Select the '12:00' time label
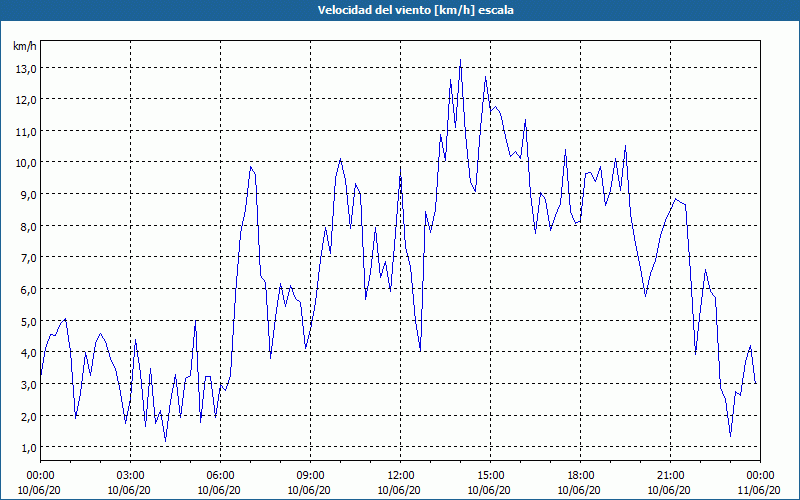Viewport: 800px width, 500px height. [x=401, y=476]
